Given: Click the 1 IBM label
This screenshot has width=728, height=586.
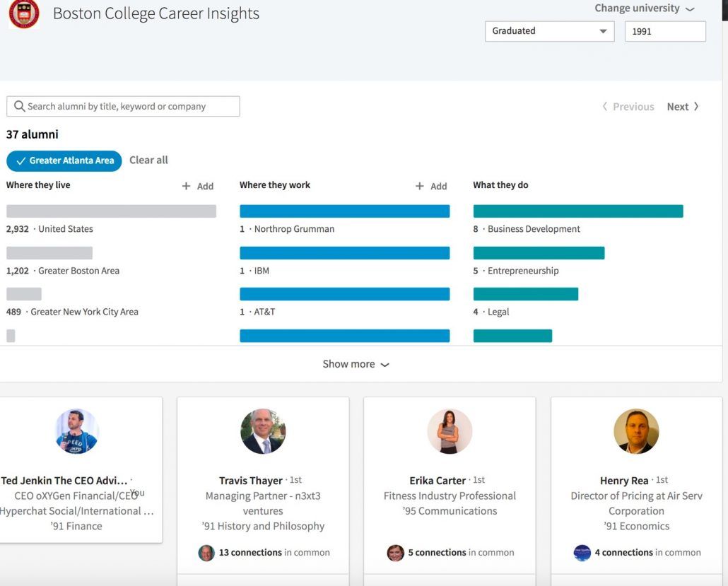Looking at the screenshot, I should coord(254,271).
